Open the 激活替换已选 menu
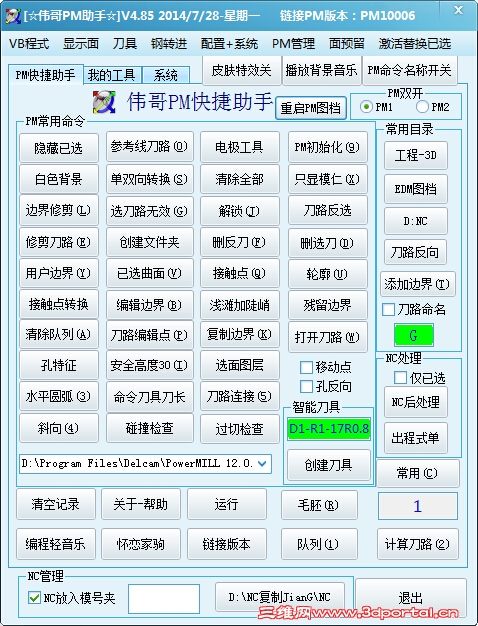This screenshot has width=478, height=626. point(415,43)
